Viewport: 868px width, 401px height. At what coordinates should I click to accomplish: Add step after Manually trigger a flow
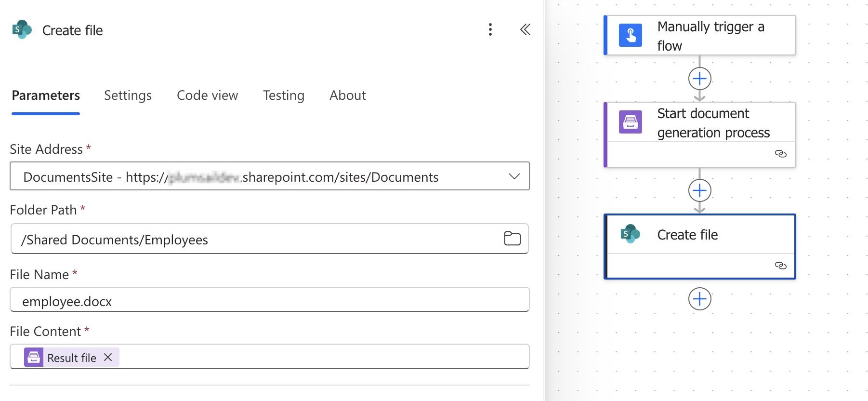pos(699,79)
